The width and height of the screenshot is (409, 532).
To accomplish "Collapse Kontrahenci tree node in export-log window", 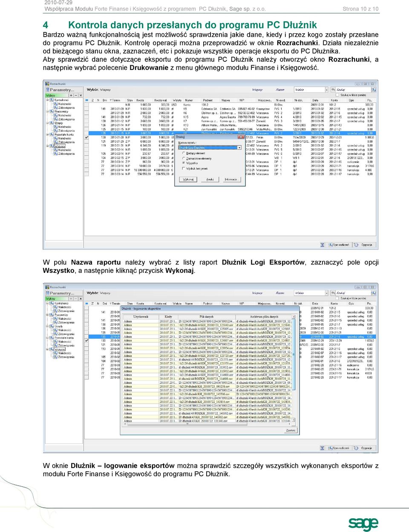I will coord(48,304).
